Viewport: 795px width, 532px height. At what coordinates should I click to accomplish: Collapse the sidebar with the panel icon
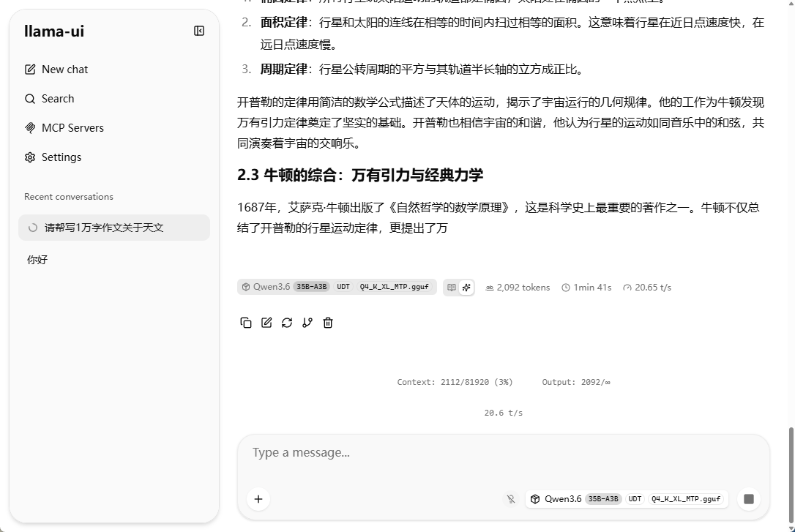point(199,31)
